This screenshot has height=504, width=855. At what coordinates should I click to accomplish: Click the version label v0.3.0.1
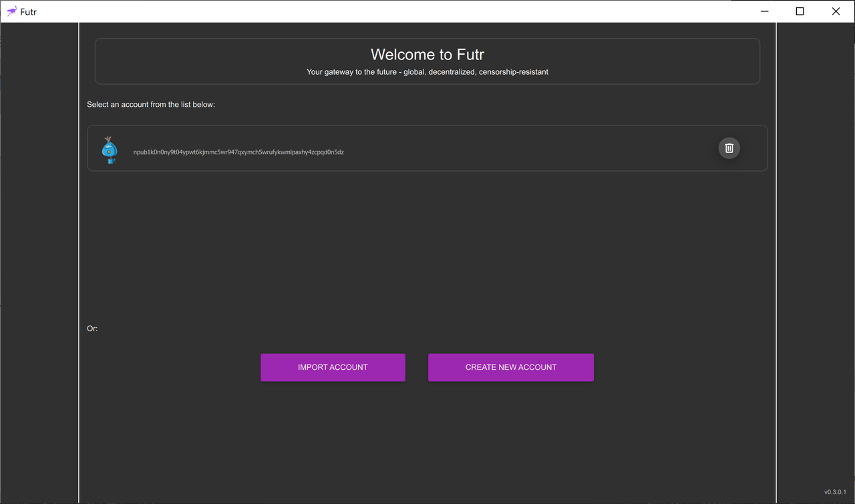[x=835, y=492]
